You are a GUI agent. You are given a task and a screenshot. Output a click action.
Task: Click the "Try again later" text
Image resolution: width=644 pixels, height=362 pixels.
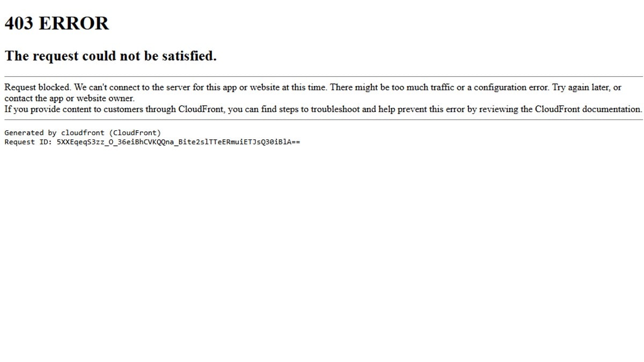pyautogui.click(x=582, y=87)
